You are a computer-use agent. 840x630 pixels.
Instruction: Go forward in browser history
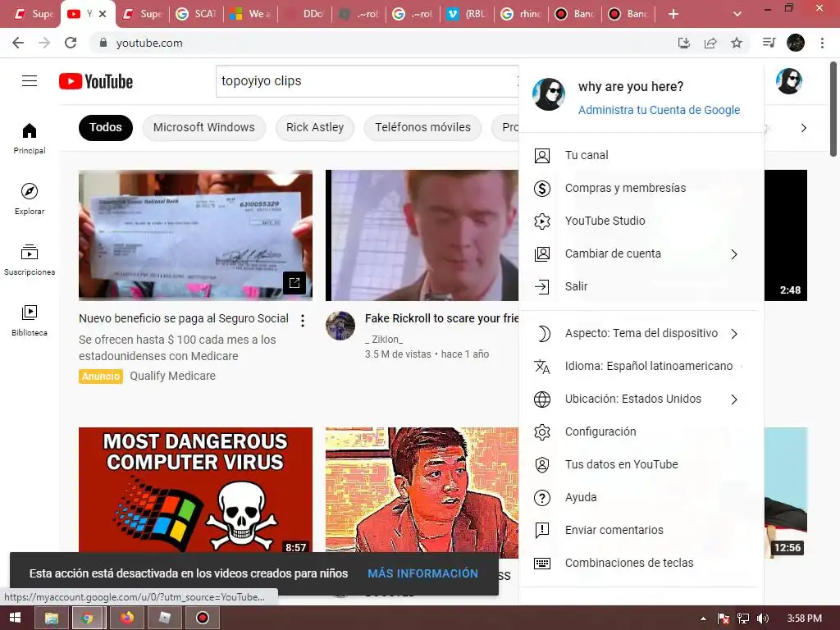coord(44,43)
